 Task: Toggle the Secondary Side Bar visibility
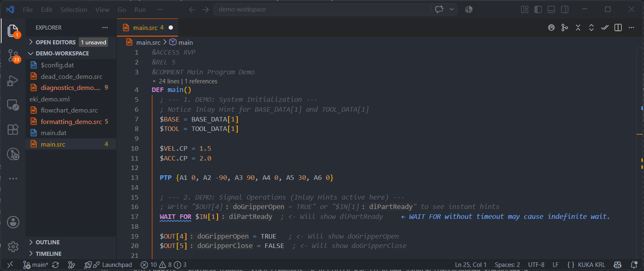click(x=565, y=9)
